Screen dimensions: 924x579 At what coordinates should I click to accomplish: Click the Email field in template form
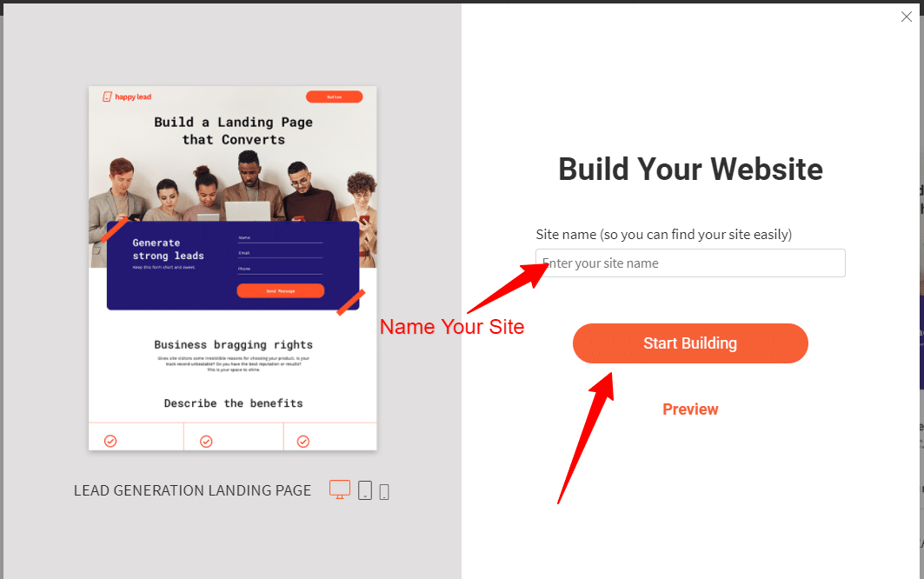coord(280,254)
